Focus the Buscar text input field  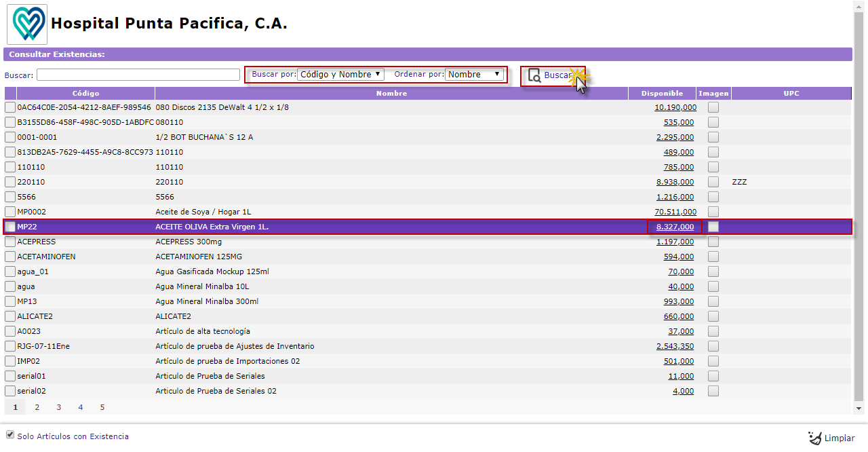point(138,75)
